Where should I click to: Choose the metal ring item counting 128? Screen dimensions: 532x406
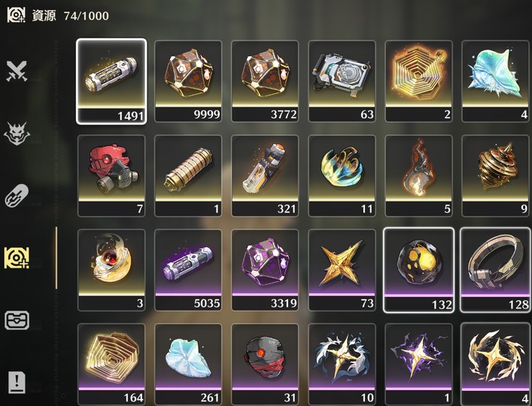tap(495, 270)
